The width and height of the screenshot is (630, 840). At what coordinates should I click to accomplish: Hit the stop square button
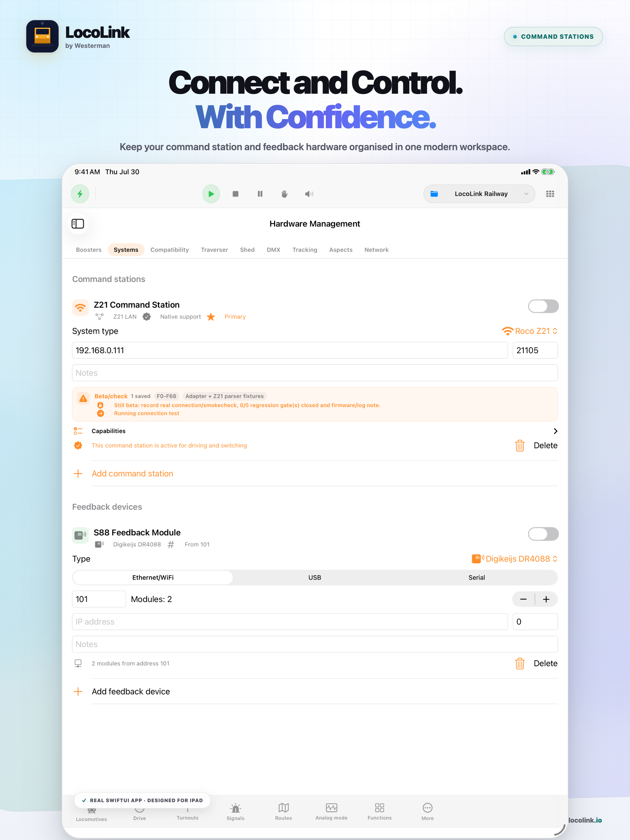coord(235,194)
